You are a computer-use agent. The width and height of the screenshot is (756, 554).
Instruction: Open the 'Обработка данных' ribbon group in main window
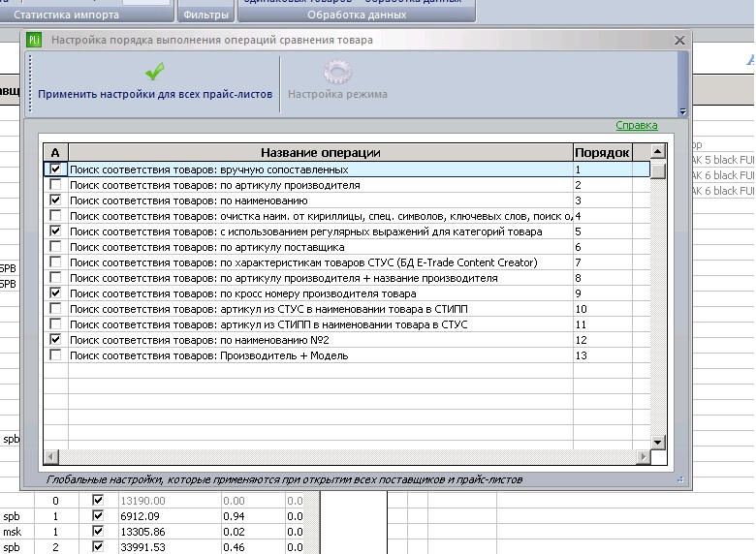coord(357,15)
